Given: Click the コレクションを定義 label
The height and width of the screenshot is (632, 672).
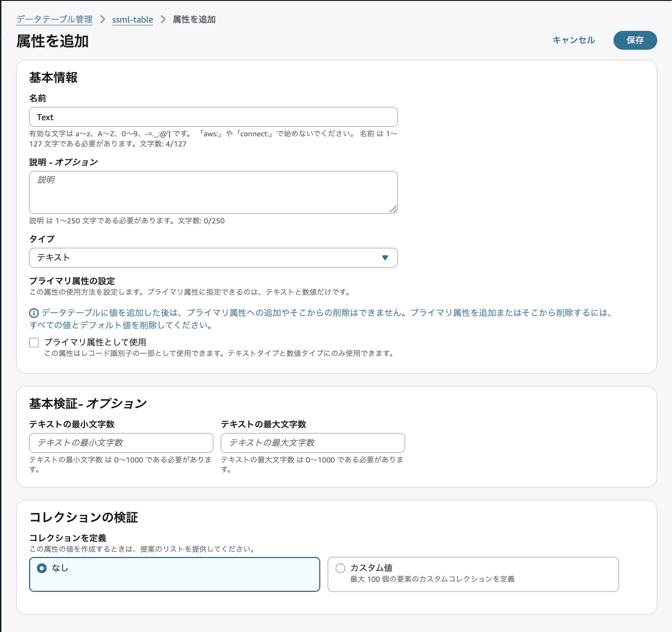Looking at the screenshot, I should [x=68, y=538].
